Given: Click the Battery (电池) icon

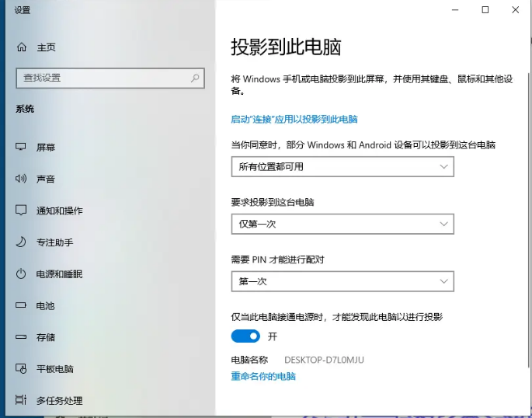Looking at the screenshot, I should 21,305.
